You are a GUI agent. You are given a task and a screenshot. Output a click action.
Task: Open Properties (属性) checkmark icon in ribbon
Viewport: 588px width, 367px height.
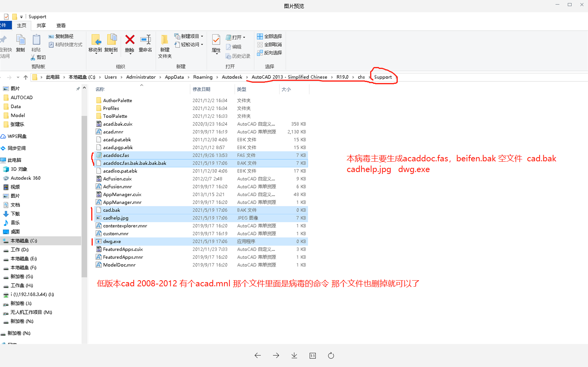point(216,40)
